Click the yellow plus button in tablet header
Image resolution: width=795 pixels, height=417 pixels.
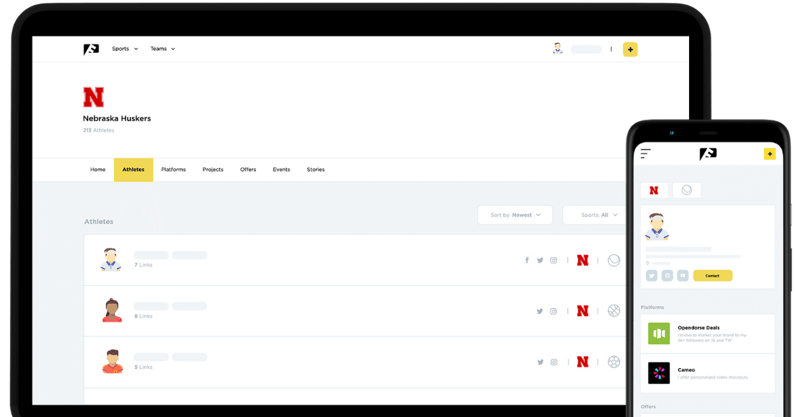pyautogui.click(x=630, y=49)
